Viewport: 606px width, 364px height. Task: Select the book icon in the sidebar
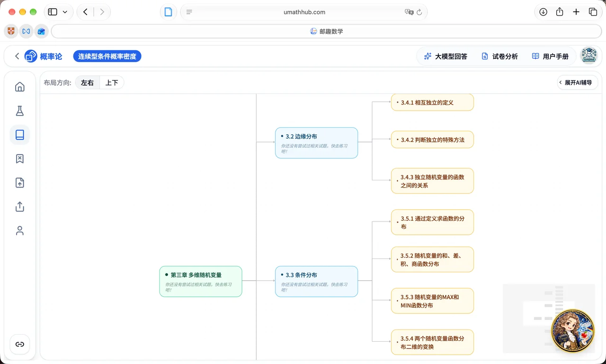(20, 135)
